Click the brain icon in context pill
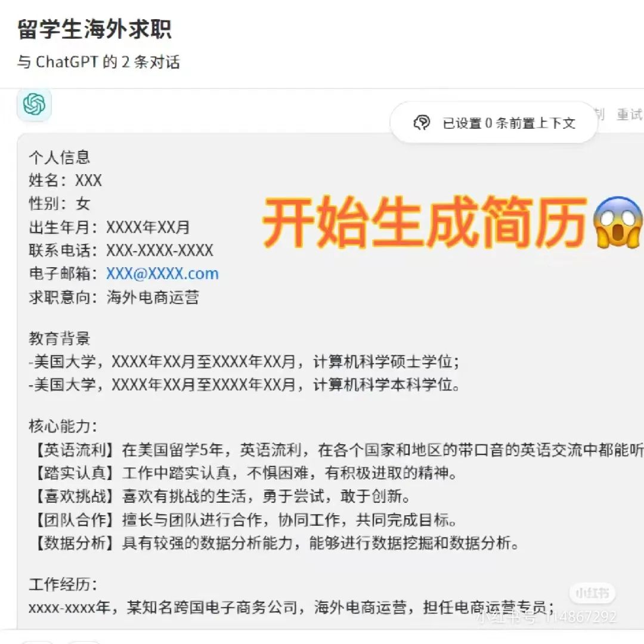Image resolution: width=644 pixels, height=644 pixels. (x=422, y=123)
